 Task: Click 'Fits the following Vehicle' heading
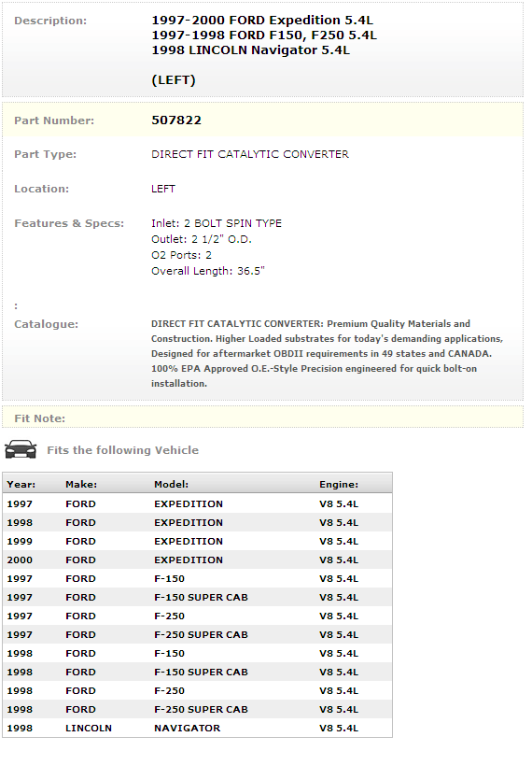(x=122, y=450)
